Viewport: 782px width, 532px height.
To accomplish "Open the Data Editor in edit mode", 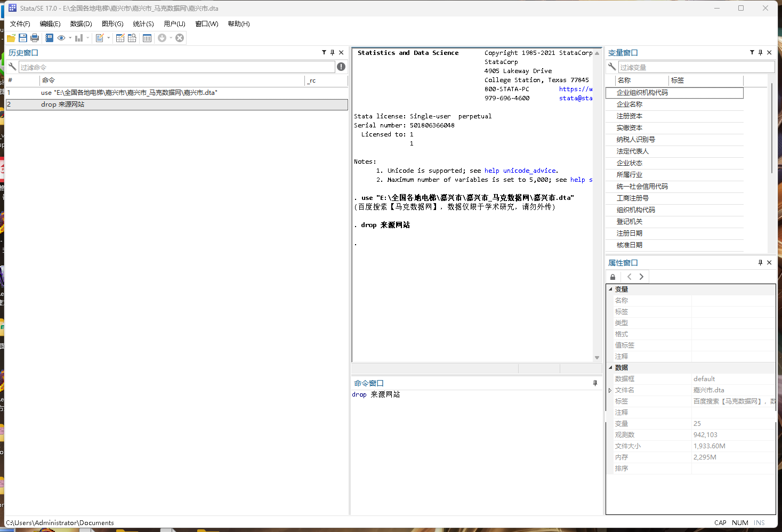I will pos(120,37).
